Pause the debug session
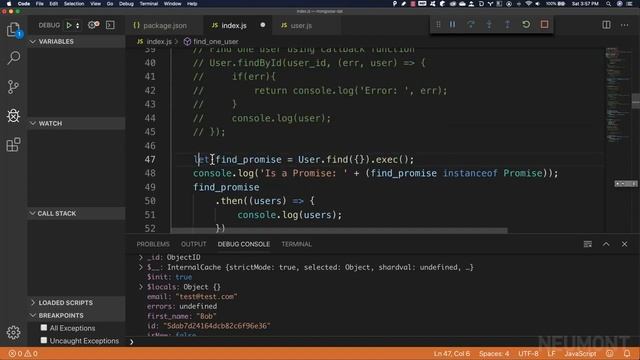 [x=452, y=24]
